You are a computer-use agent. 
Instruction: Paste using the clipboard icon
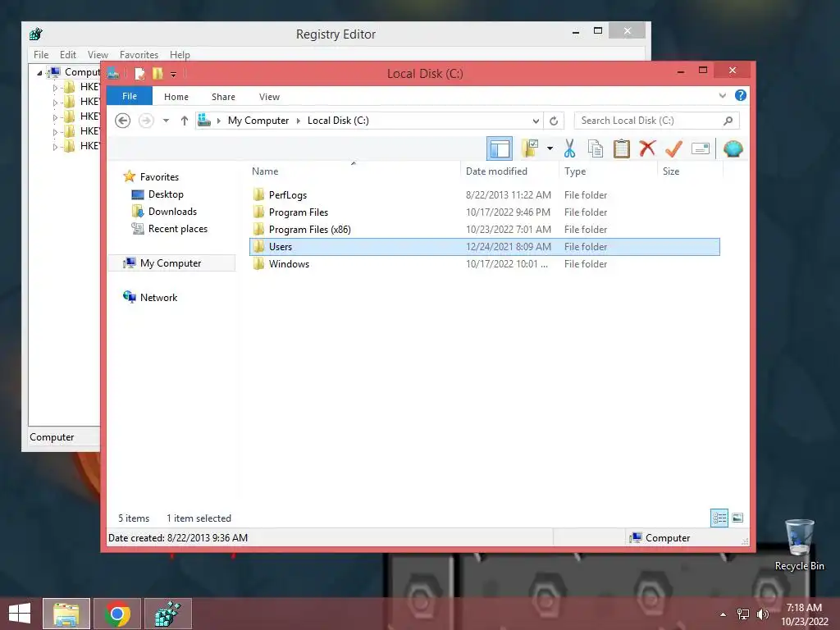pos(622,148)
